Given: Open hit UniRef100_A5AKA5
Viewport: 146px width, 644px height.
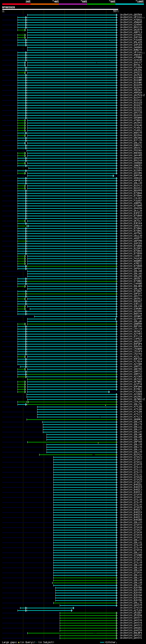Looking at the screenshot, I should [131, 22].
